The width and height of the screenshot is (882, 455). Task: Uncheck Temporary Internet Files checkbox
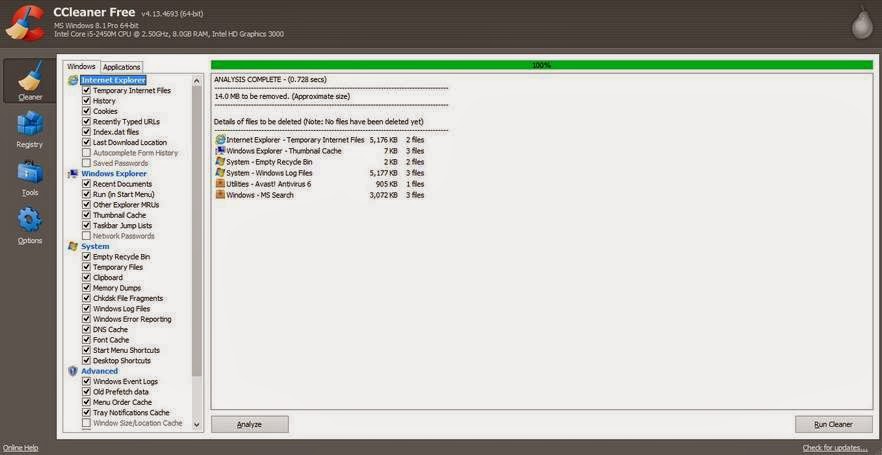tap(86, 91)
